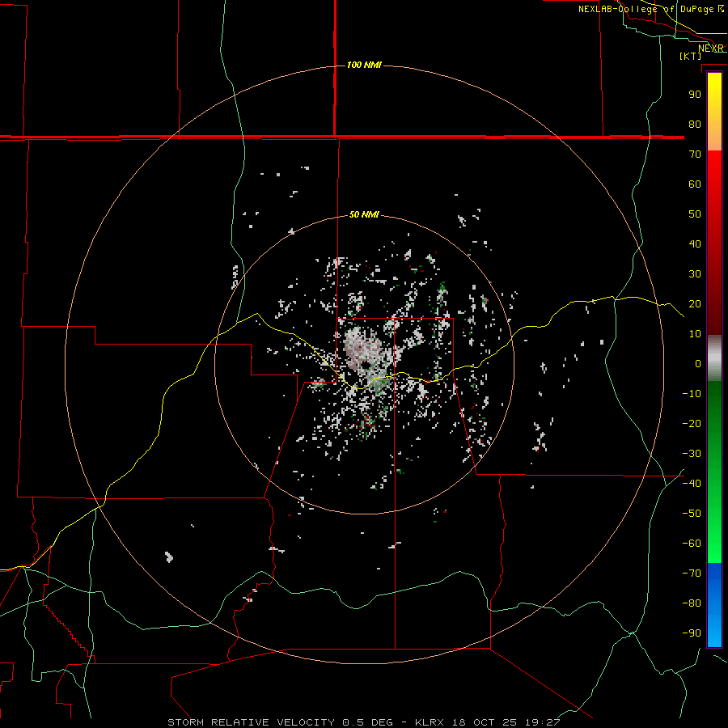Click the KLRX radar site identifier
The width and height of the screenshot is (728, 728).
pos(430,722)
